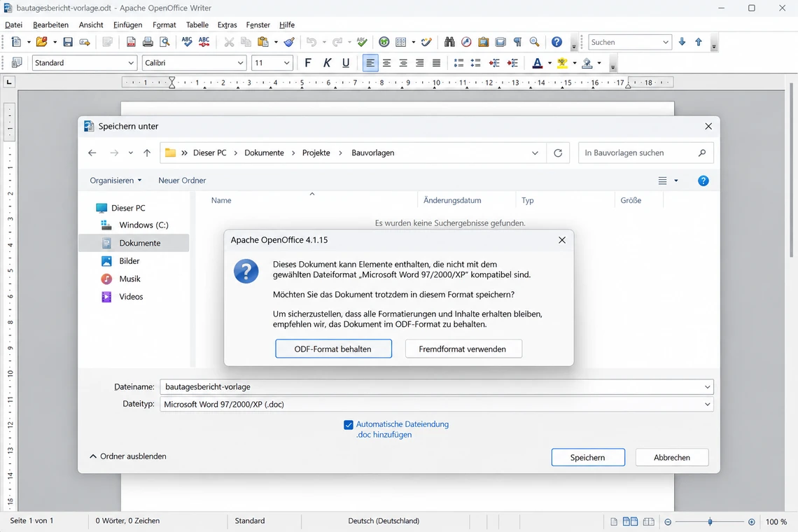Click Speichern in the save dialog
The width and height of the screenshot is (798, 532).
click(x=588, y=457)
